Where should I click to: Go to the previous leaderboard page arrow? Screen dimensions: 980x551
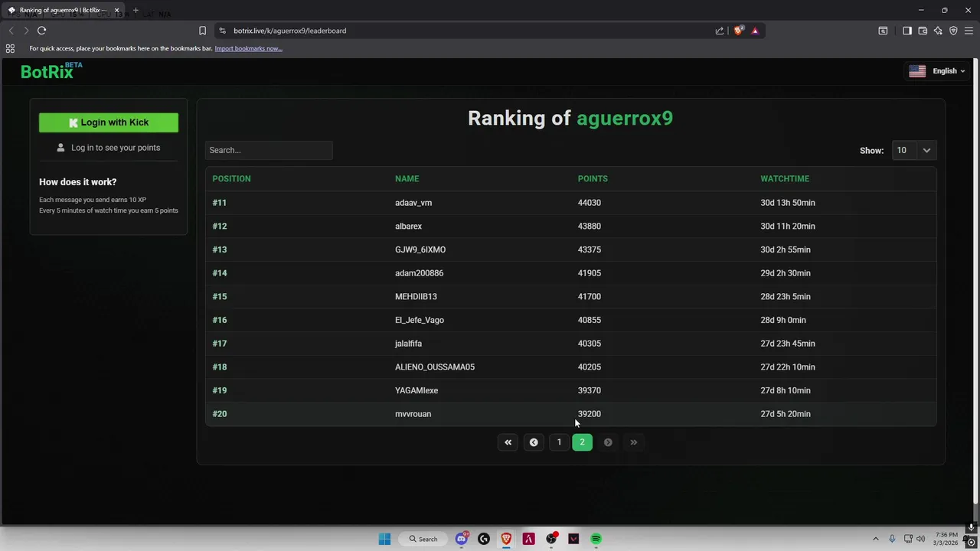534,442
